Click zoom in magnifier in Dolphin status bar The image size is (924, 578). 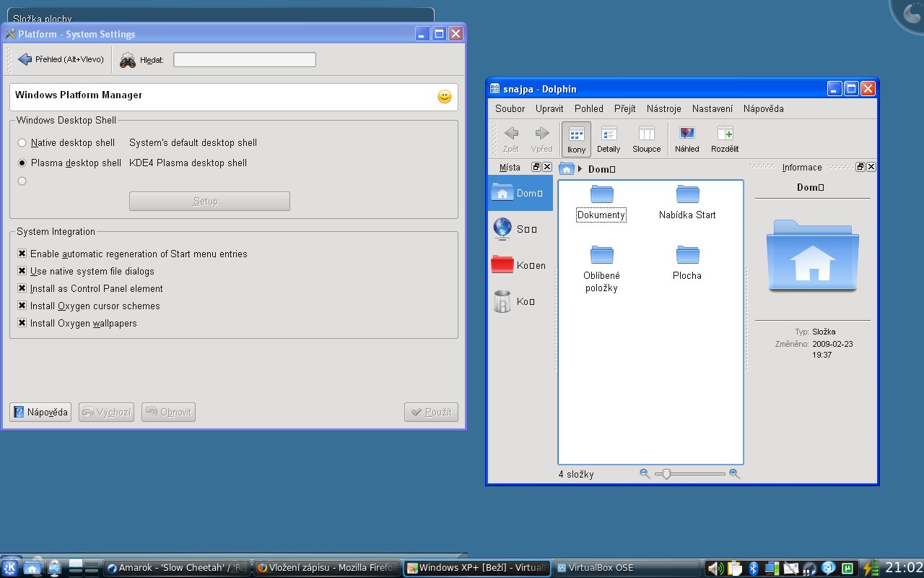[734, 474]
